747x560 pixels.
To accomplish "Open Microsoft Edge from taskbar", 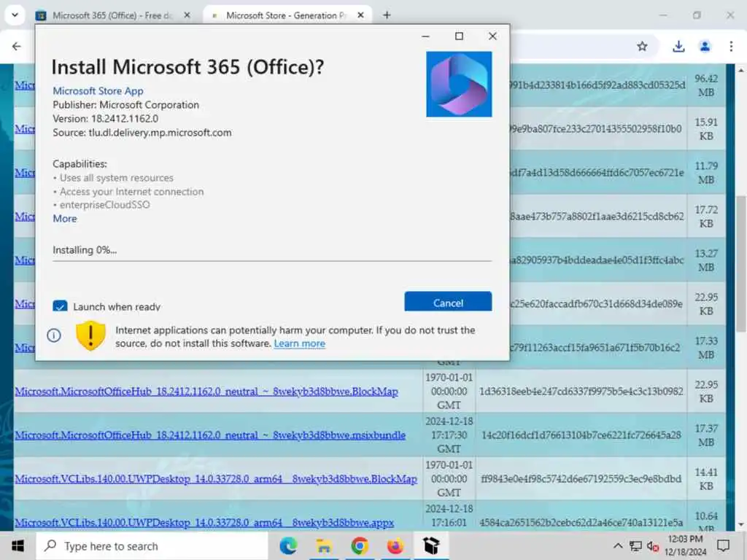I will [289, 545].
